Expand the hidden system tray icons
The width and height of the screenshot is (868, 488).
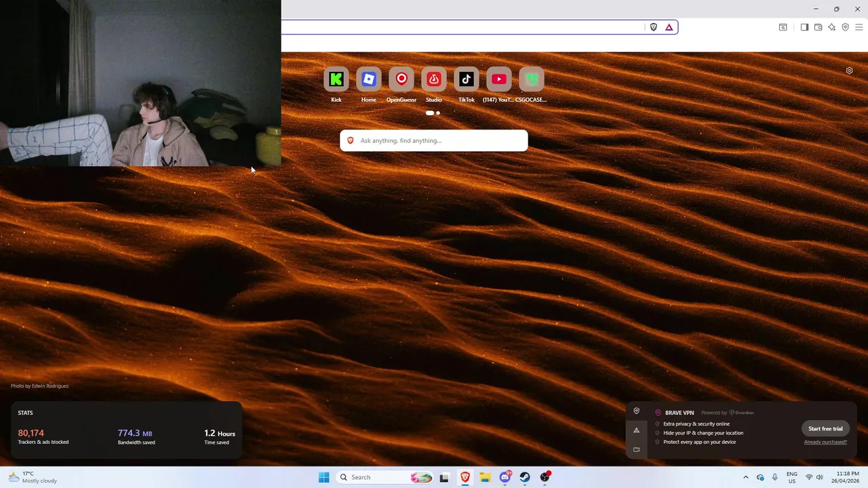click(x=746, y=477)
